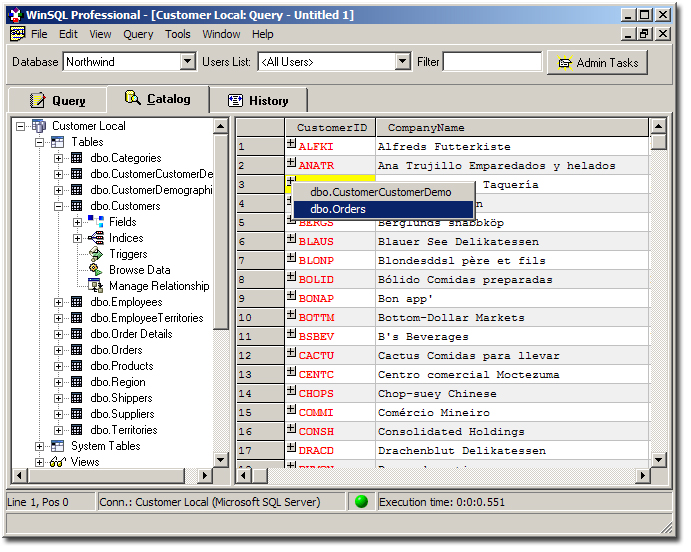Switch to the History tab
Image resolution: width=691 pixels, height=552 pixels.
259,100
